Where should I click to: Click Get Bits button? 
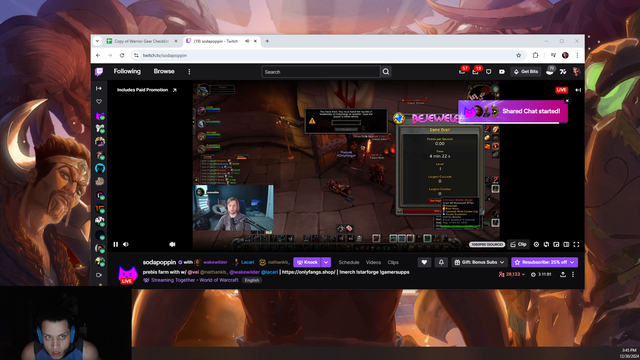pyautogui.click(x=526, y=71)
